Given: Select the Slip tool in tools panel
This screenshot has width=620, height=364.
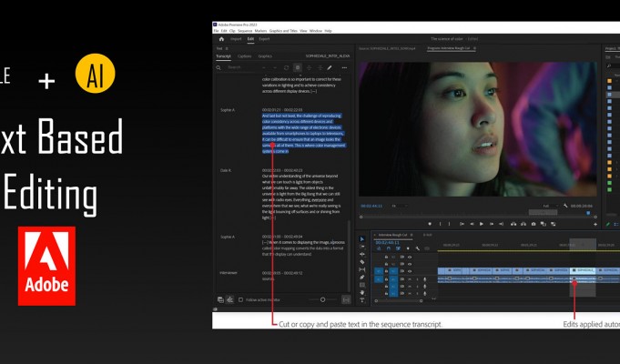Looking at the screenshot, I should point(362,269).
